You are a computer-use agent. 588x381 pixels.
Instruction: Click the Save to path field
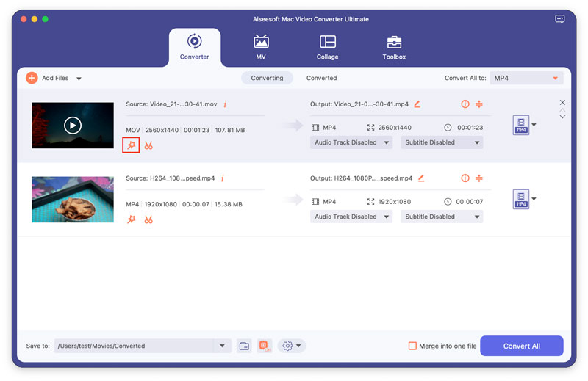point(134,346)
